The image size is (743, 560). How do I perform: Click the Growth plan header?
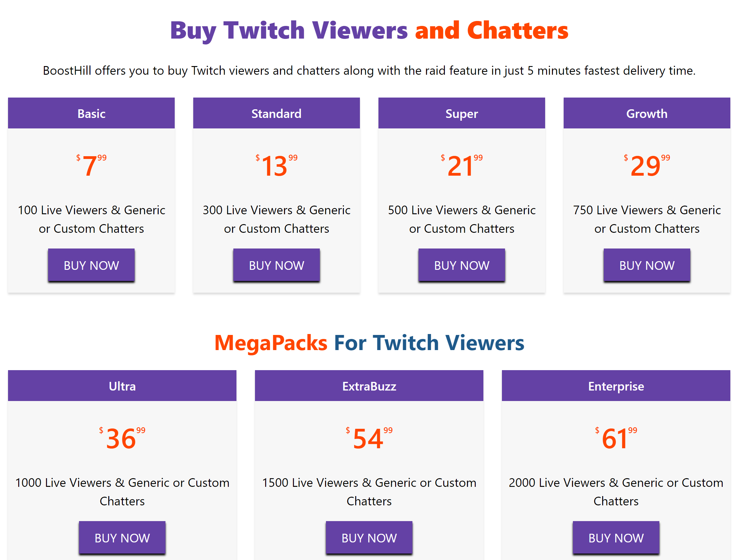[647, 113]
